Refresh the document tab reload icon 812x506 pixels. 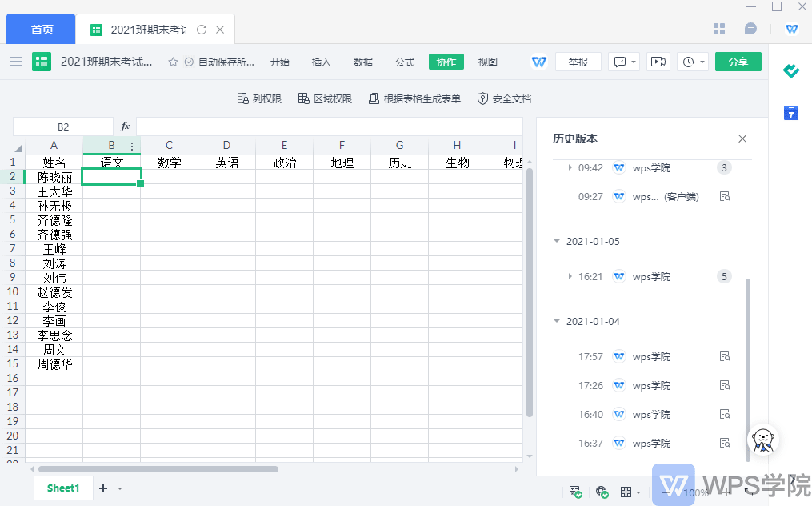click(x=202, y=30)
